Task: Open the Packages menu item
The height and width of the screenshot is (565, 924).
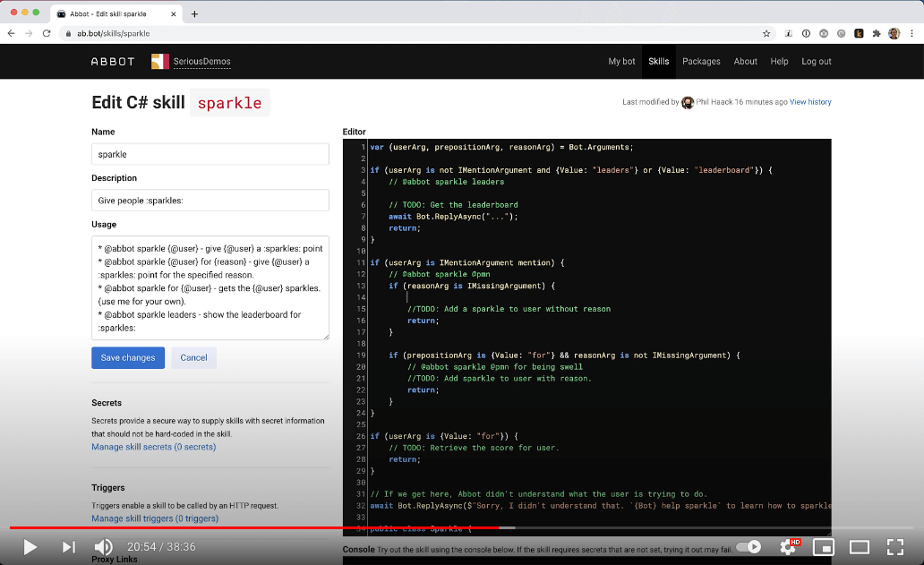Action: (701, 62)
